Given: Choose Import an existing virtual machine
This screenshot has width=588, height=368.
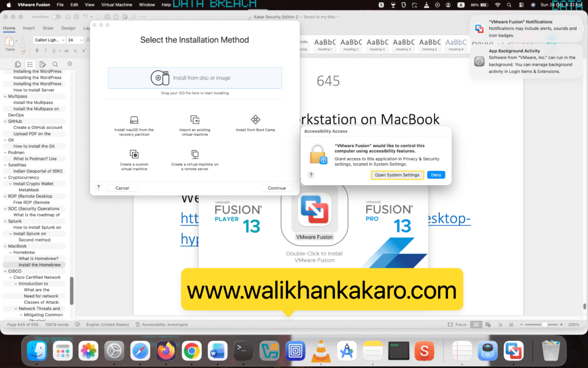Looking at the screenshot, I should click(194, 122).
